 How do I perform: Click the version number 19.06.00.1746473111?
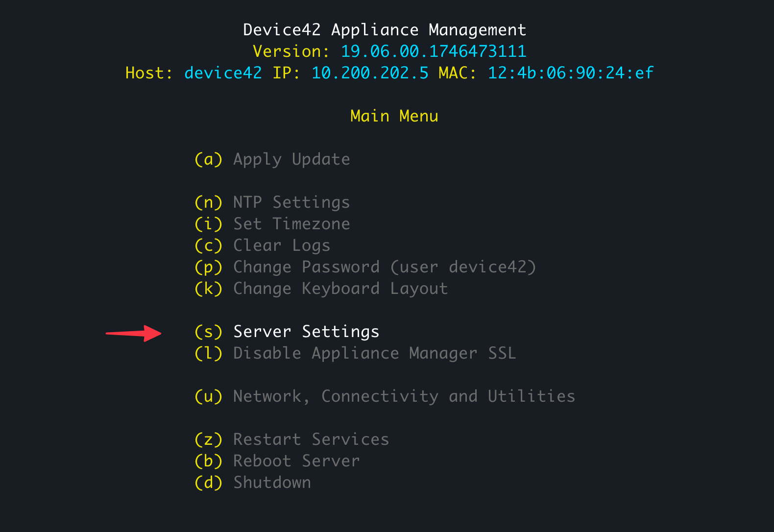pyautogui.click(x=433, y=51)
